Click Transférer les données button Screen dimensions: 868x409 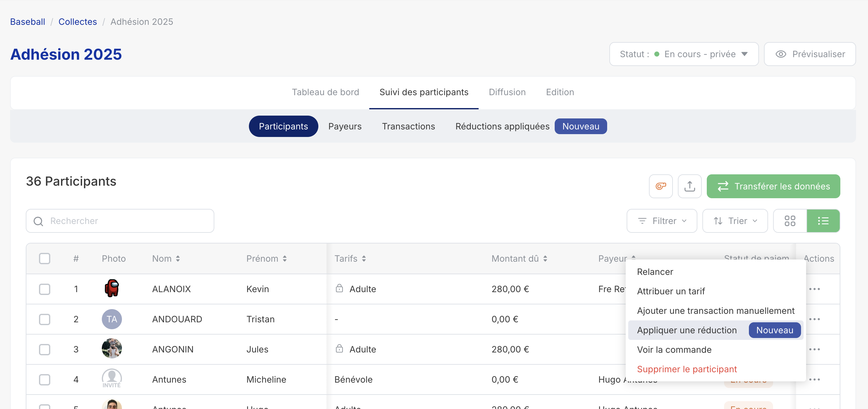[x=773, y=186]
